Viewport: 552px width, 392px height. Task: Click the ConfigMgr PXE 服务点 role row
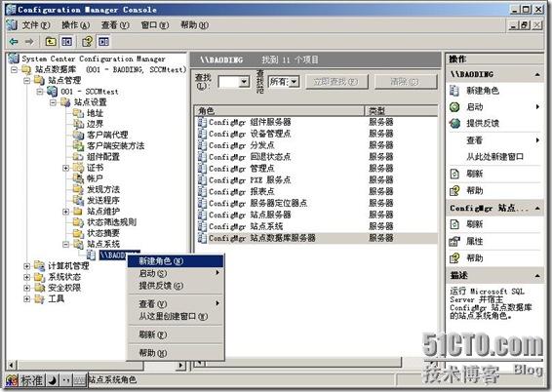pyautogui.click(x=316, y=180)
